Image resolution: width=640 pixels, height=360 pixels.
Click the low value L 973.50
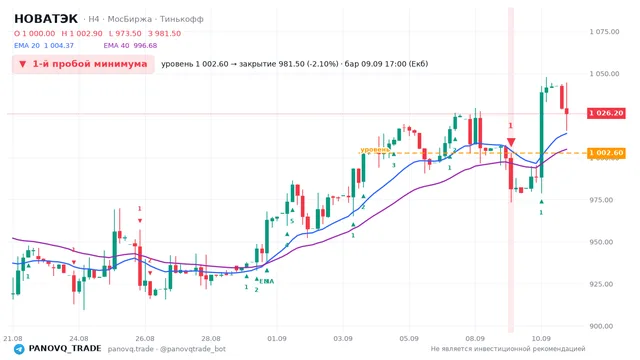point(125,33)
